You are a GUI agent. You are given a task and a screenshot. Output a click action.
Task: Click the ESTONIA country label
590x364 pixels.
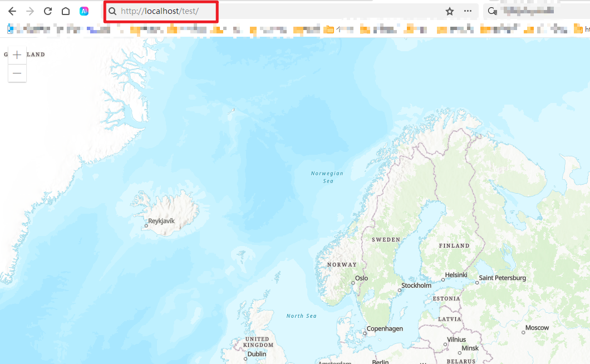(446, 298)
